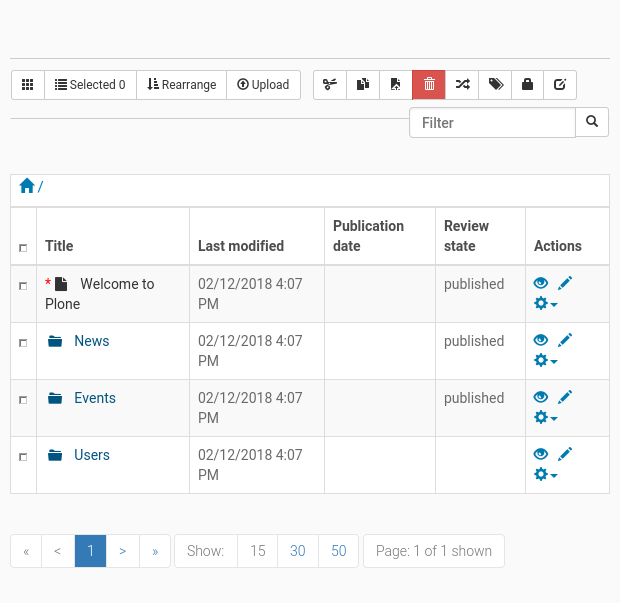Open the Selected 0 dropdown
The width and height of the screenshot is (620, 603).
point(90,85)
